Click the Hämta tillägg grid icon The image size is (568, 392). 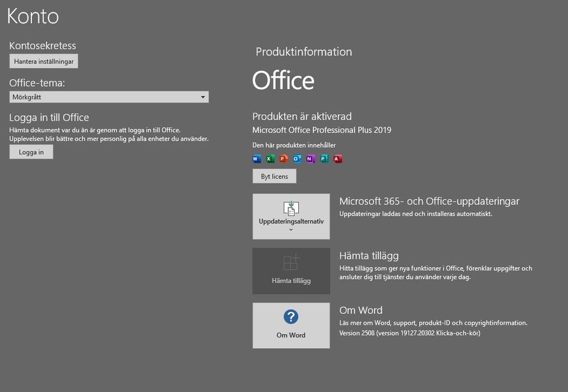tap(291, 262)
